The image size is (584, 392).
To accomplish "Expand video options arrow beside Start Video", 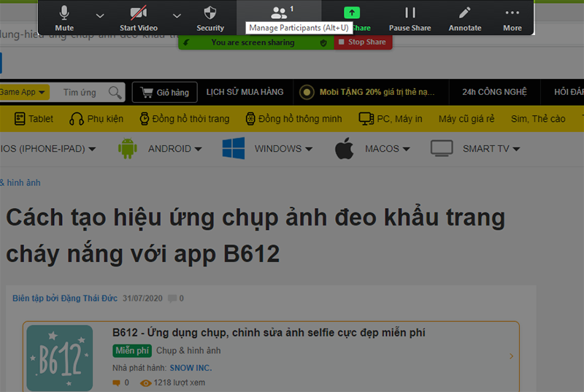I will (177, 15).
